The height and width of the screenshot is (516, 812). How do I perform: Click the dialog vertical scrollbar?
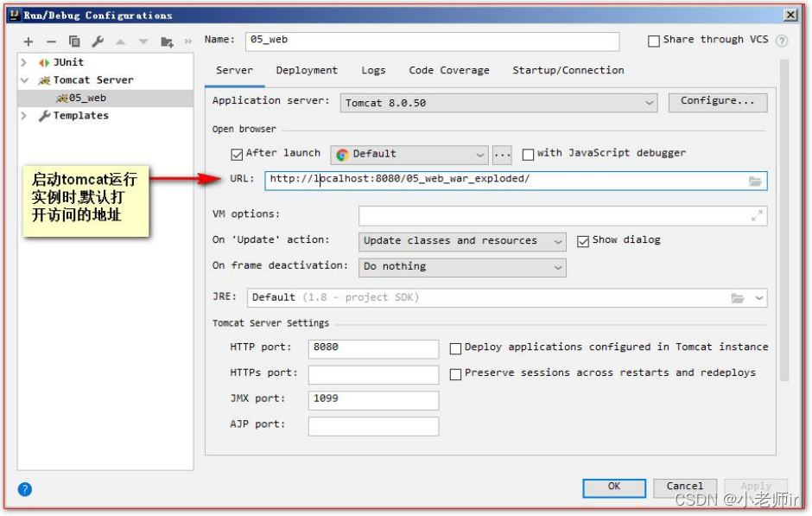(784, 220)
